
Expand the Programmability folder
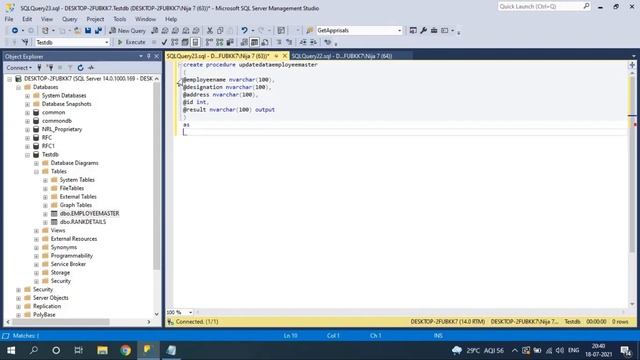pos(36,256)
